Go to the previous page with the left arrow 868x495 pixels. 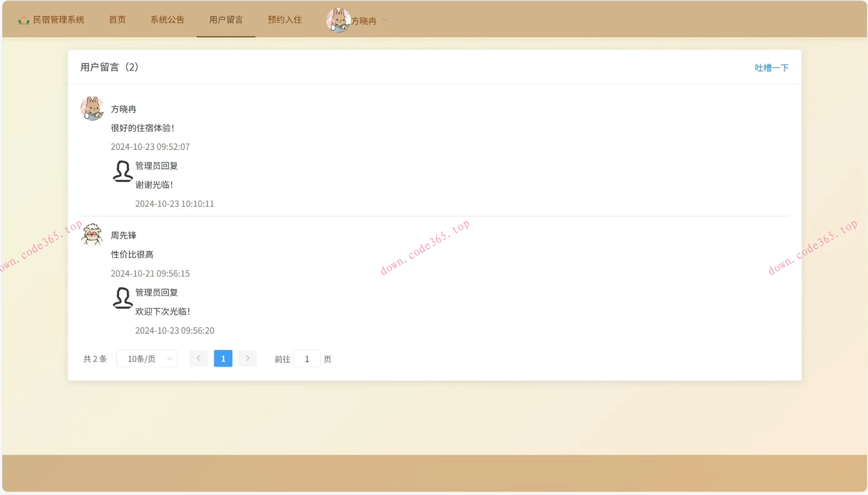coord(198,359)
